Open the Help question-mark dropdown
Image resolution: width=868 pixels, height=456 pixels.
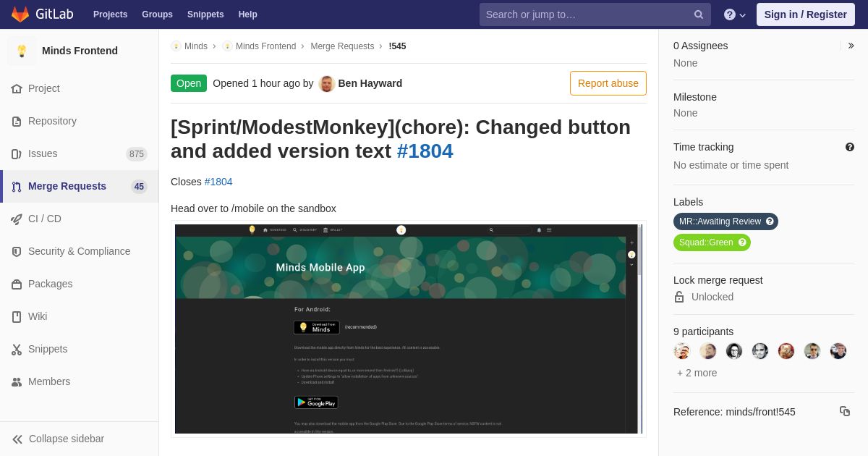[735, 14]
